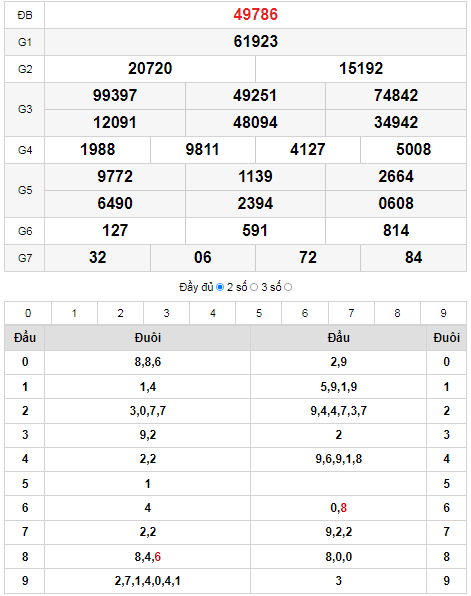
Task: Click digit 3 in number filter row
Action: coord(167,313)
